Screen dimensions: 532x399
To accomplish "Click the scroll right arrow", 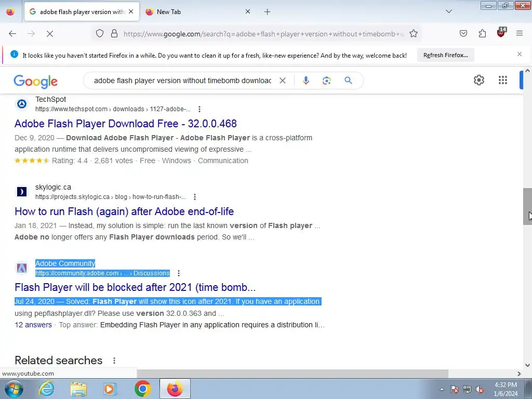I will 519,374.
